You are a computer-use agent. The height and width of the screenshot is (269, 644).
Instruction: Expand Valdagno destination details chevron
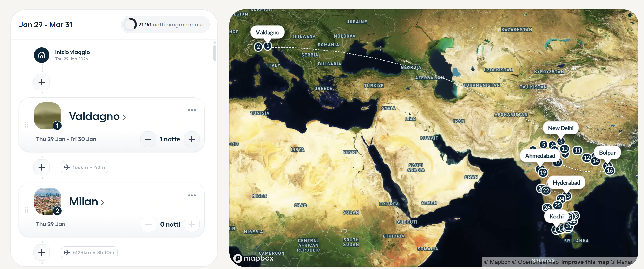(124, 117)
